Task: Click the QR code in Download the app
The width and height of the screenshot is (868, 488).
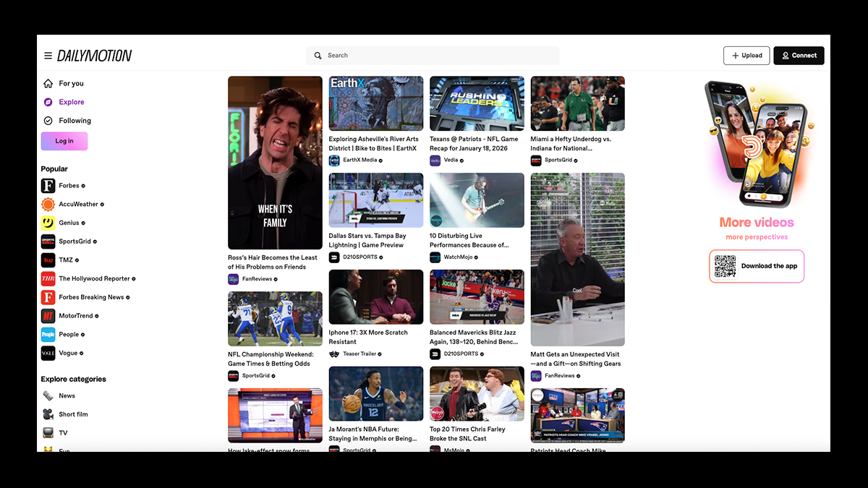Action: pos(725,266)
